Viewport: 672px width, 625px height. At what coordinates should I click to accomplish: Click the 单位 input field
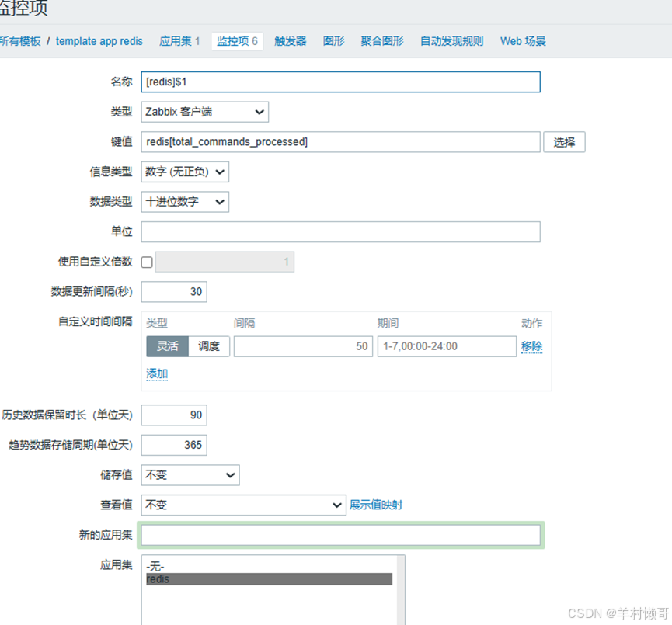pyautogui.click(x=341, y=231)
